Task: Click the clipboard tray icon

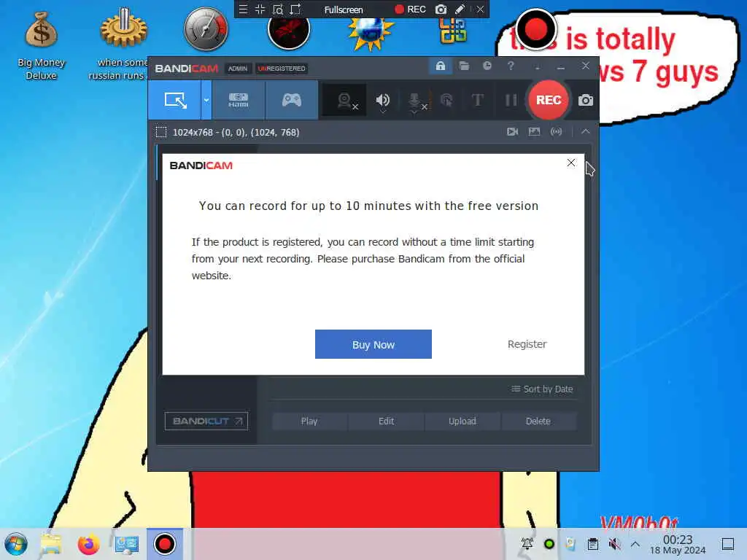Action: [592, 544]
